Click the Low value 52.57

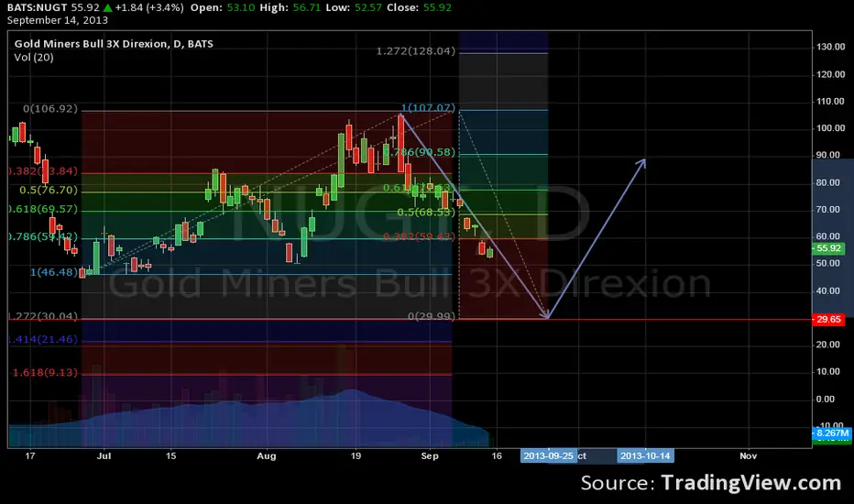[x=367, y=7]
